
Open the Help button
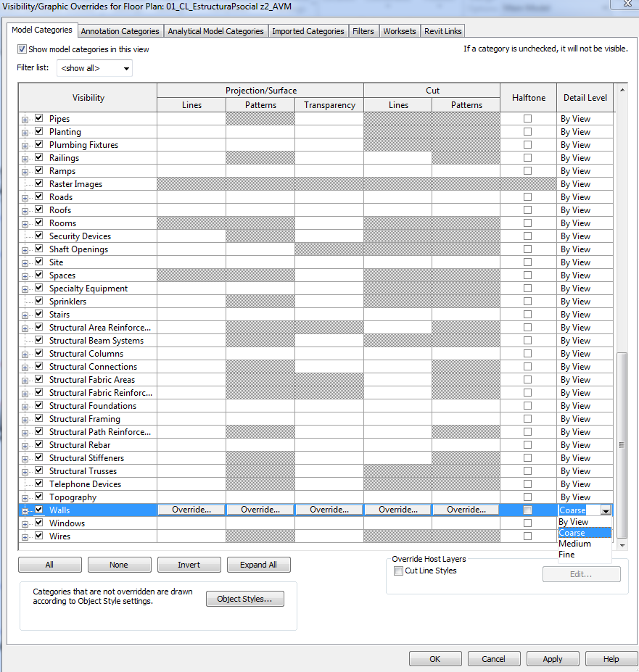click(x=611, y=659)
